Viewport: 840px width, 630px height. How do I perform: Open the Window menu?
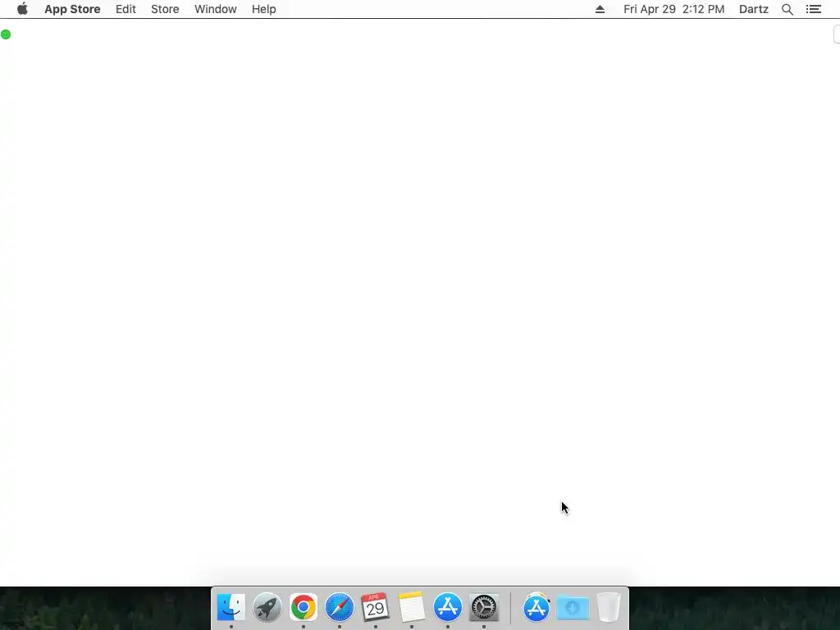[216, 9]
